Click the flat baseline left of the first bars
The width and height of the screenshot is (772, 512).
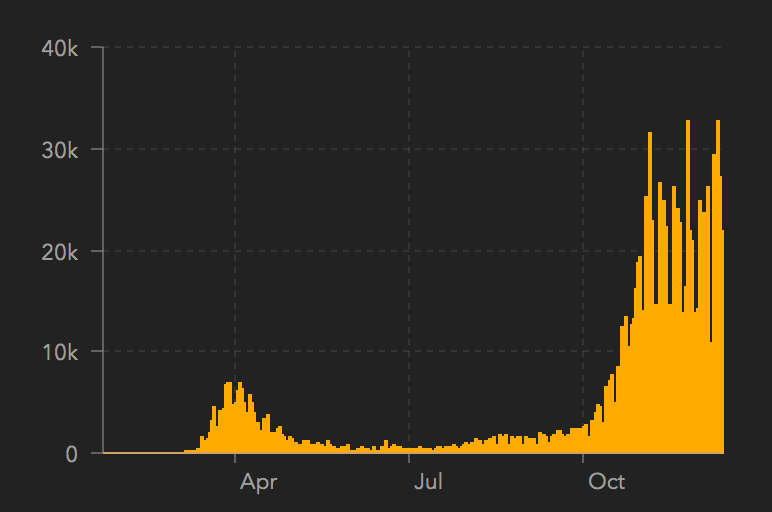click(x=140, y=453)
